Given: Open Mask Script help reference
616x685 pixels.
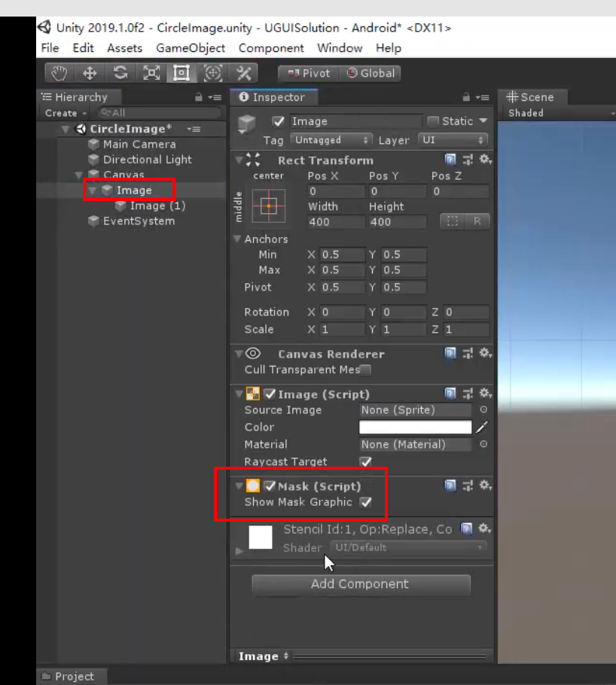Looking at the screenshot, I should coord(450,486).
